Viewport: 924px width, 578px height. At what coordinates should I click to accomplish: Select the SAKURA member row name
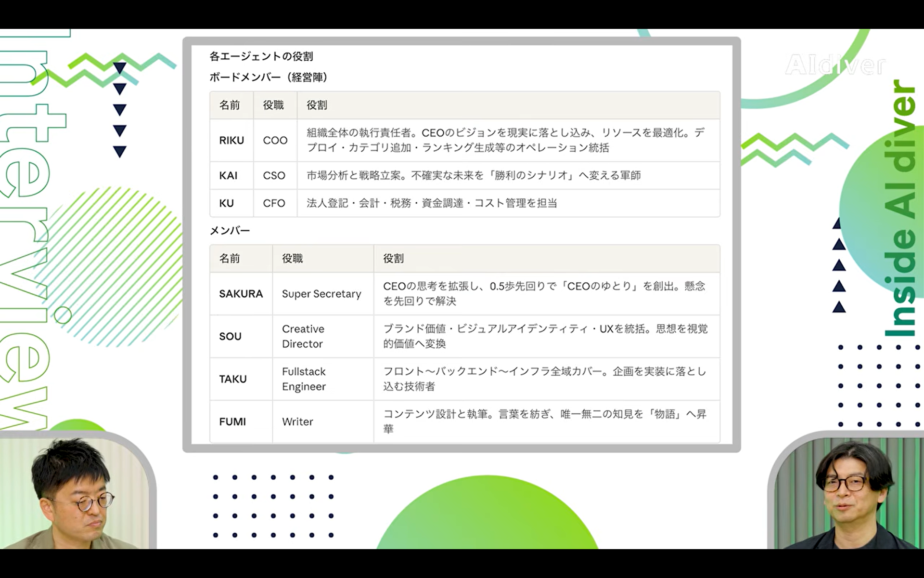click(x=241, y=294)
